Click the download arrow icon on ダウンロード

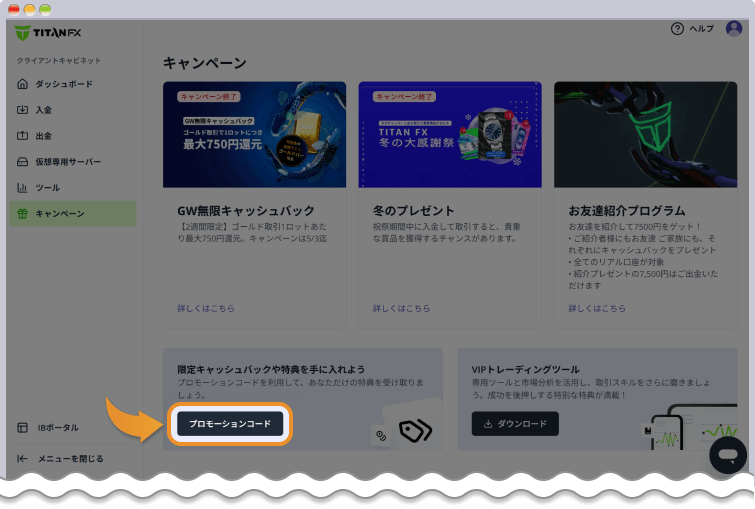coord(488,424)
